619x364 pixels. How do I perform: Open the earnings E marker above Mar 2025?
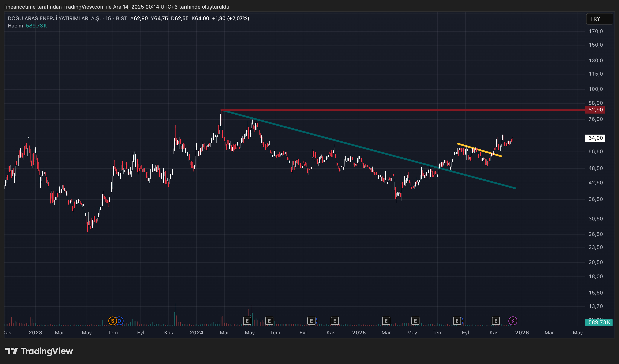(386, 321)
